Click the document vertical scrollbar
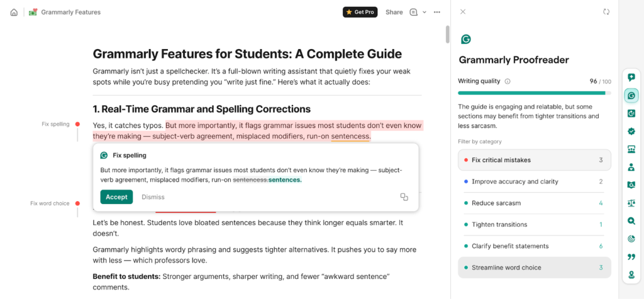This screenshot has height=299, width=644. 448,35
